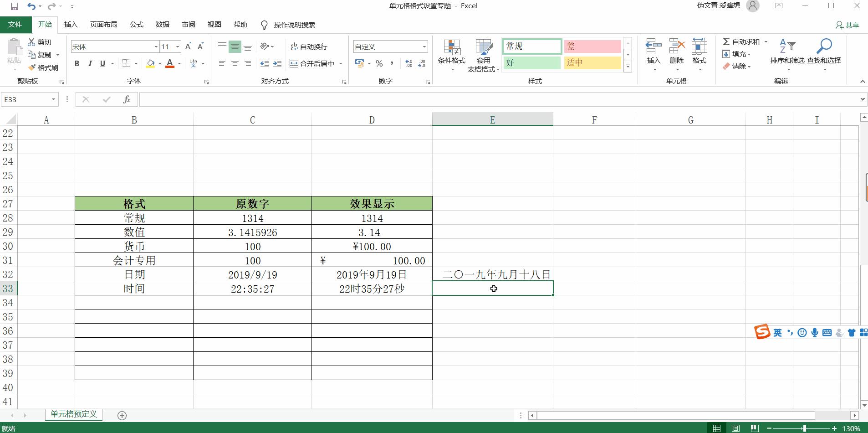Click the Percent Style icon
868x433 pixels.
[x=379, y=64]
